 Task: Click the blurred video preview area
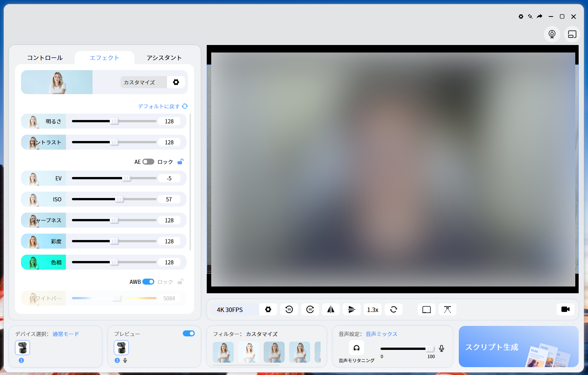(x=393, y=169)
